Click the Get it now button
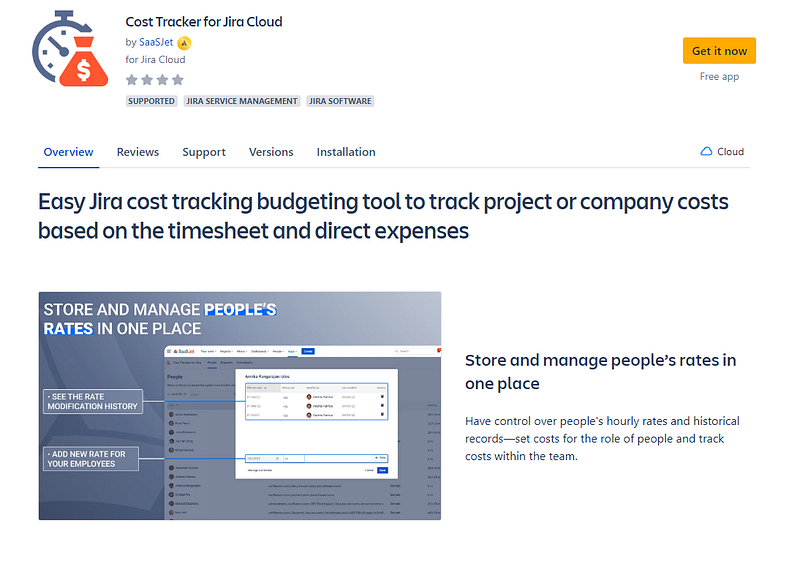This screenshot has width=800, height=567. (719, 51)
